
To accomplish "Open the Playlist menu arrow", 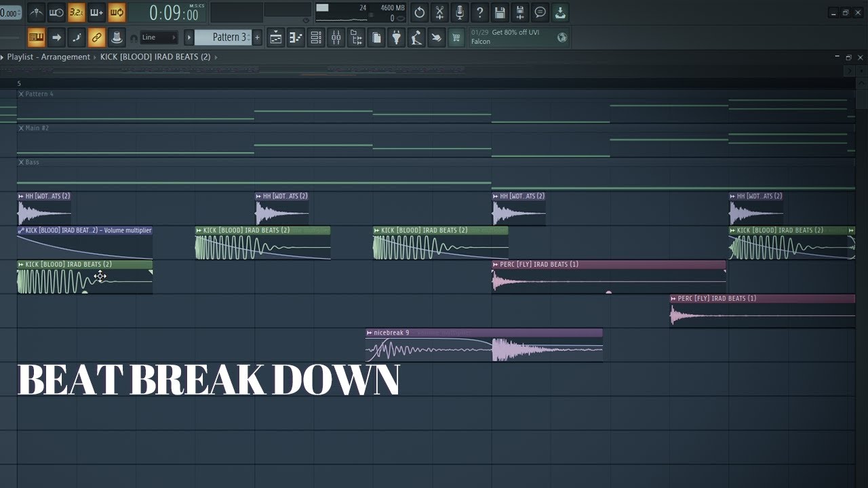I will [x=2, y=57].
